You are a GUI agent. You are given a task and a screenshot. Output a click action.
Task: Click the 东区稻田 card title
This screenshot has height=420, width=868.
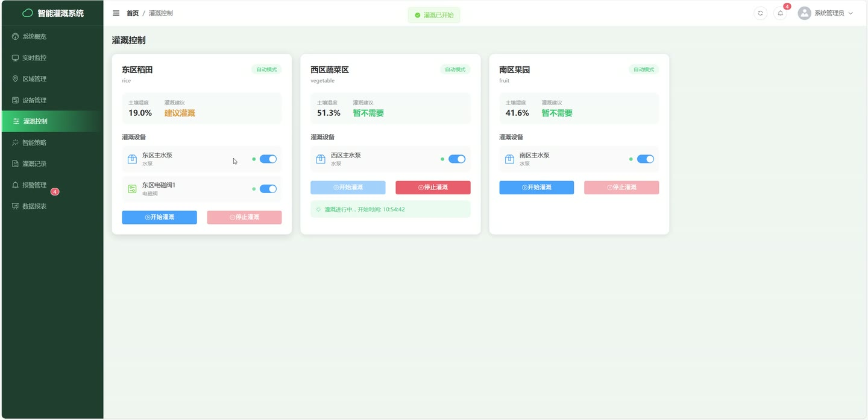[137, 69]
